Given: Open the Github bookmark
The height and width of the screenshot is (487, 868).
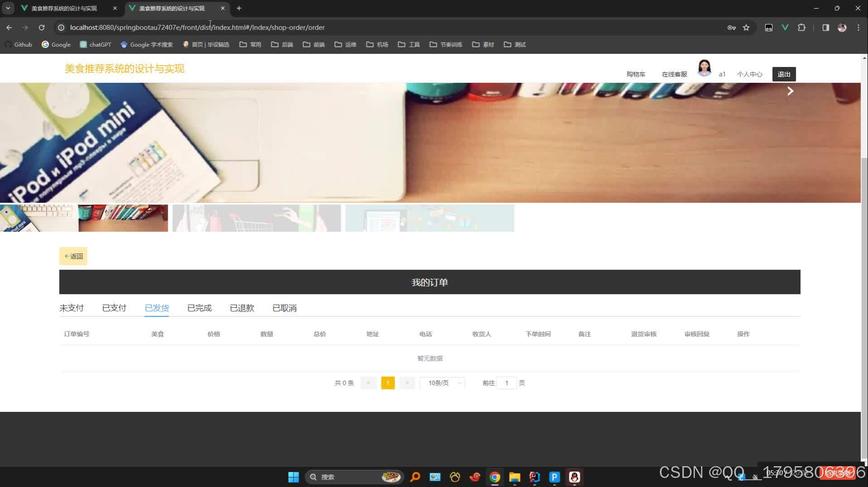Looking at the screenshot, I should point(19,44).
